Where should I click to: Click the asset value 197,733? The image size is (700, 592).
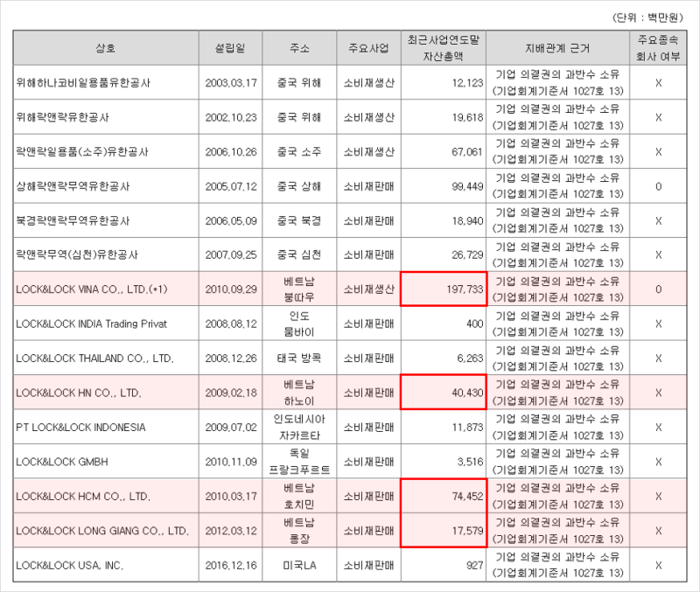point(465,289)
